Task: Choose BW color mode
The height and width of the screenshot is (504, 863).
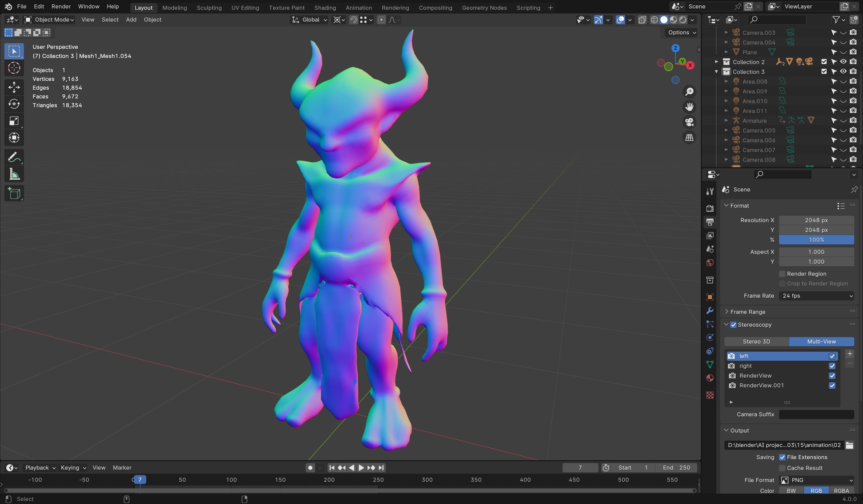Action: [x=791, y=491]
